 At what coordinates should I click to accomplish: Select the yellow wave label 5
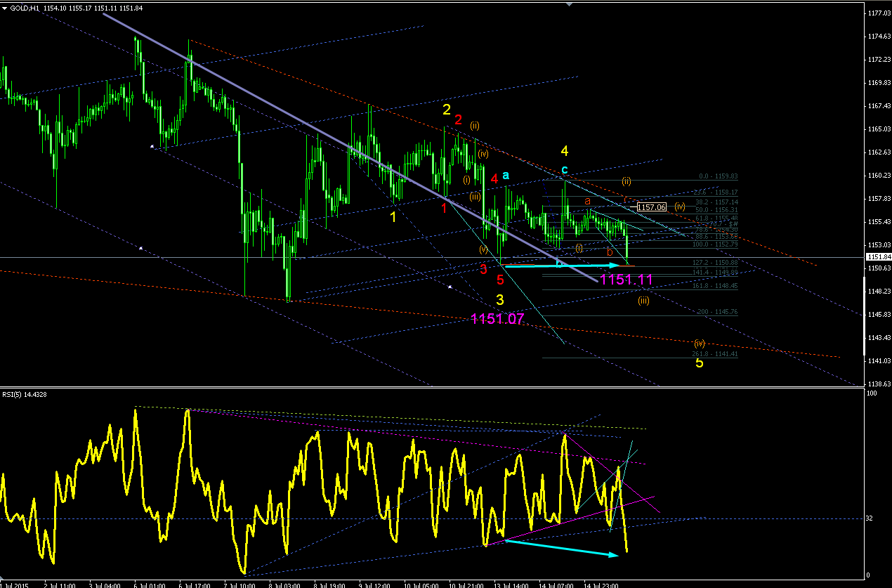(x=699, y=363)
